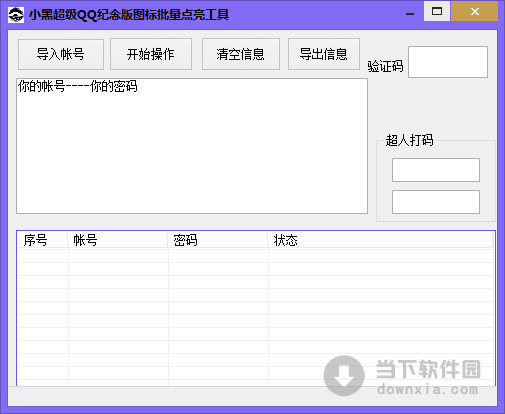Sort by the 帐号 column header
505x414 pixels.
pos(118,240)
